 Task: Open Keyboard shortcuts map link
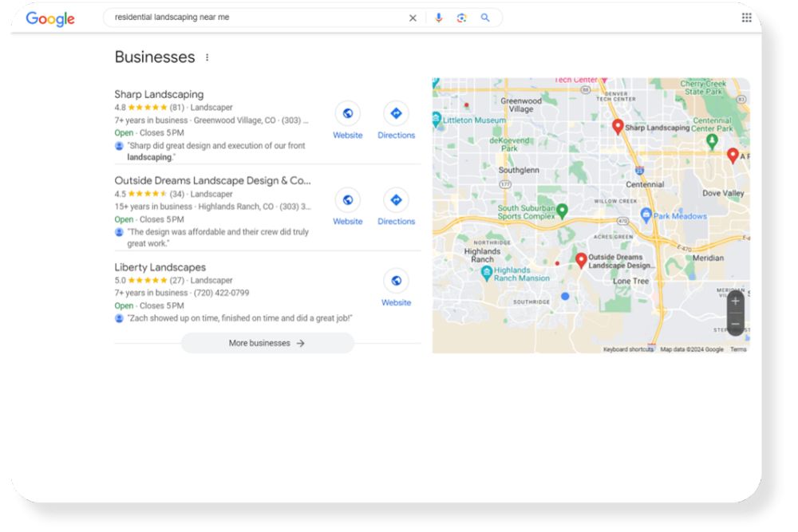coord(628,349)
